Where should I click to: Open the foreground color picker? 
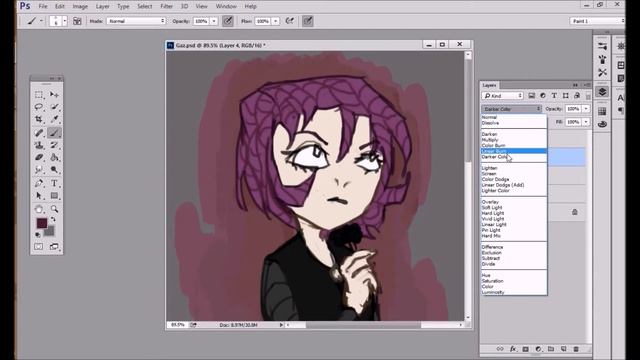(42, 223)
